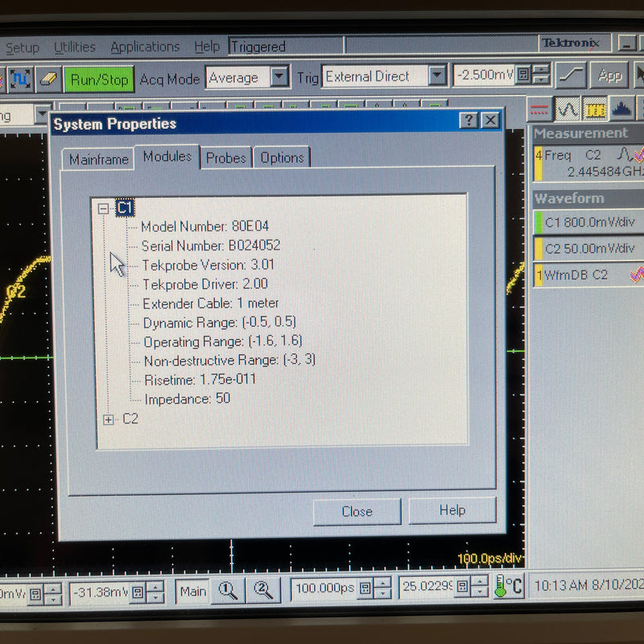
Task: Open the Setup menu
Action: [x=23, y=48]
